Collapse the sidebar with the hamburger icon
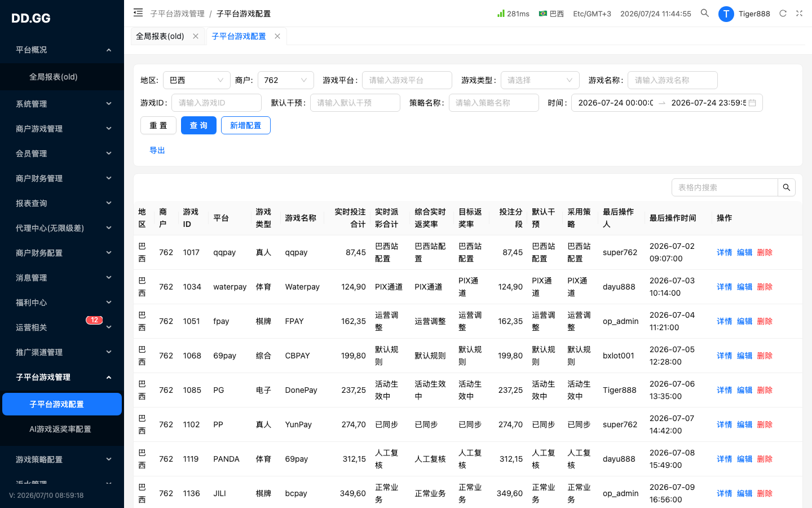Image resolution: width=812 pixels, height=508 pixels. (138, 13)
